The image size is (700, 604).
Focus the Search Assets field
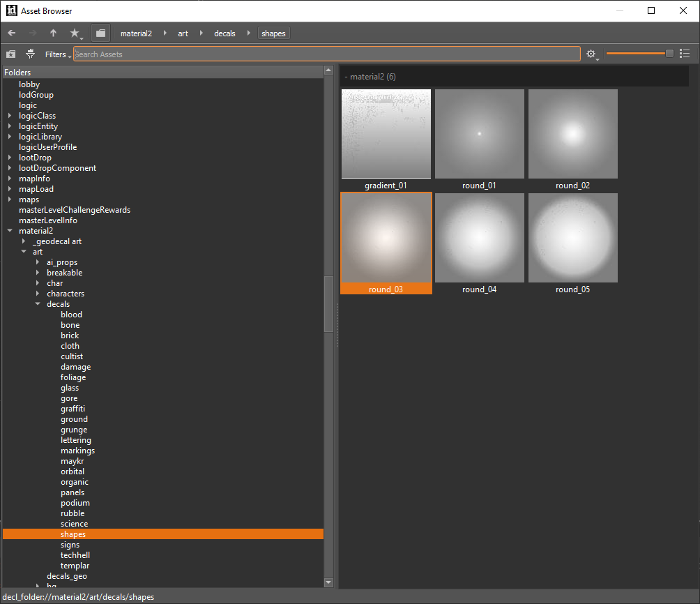tap(327, 54)
